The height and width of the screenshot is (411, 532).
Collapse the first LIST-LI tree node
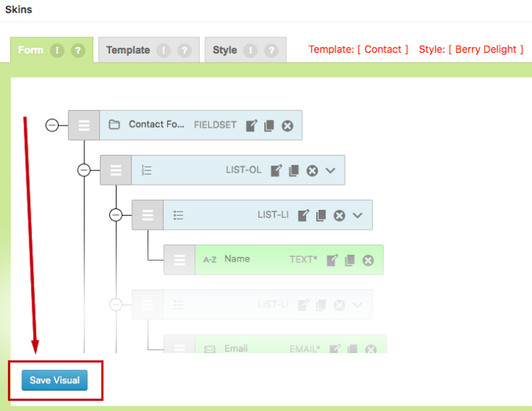pos(115,215)
